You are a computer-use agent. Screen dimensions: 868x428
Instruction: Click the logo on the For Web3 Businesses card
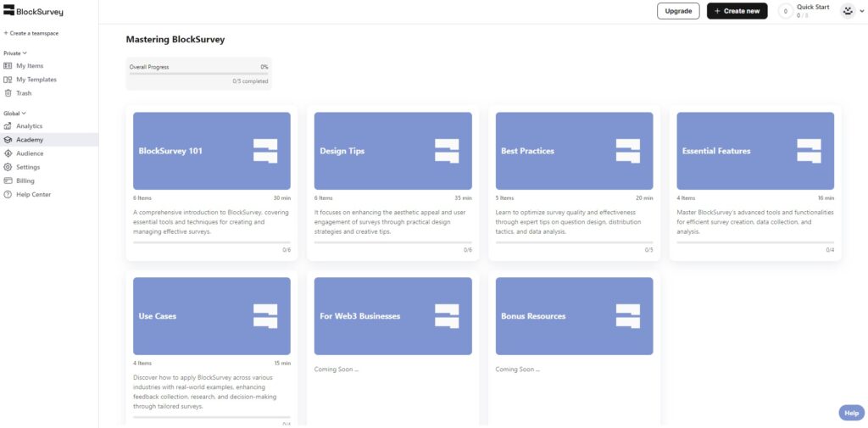pos(447,316)
